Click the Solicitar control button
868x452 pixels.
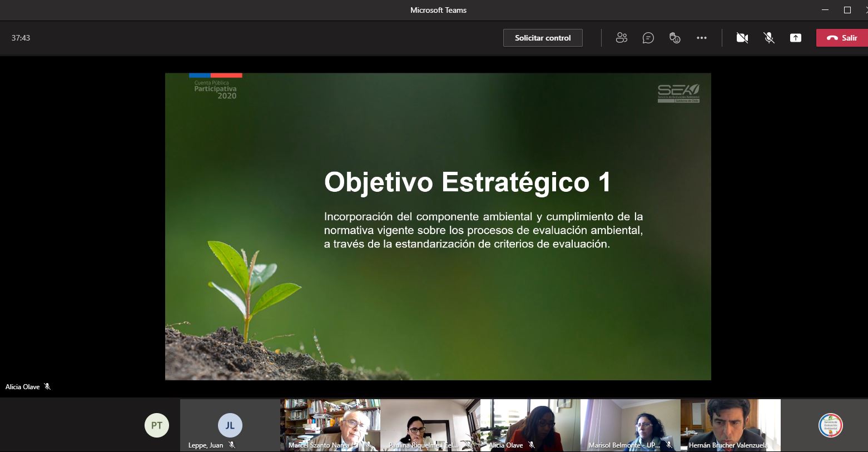pos(542,38)
